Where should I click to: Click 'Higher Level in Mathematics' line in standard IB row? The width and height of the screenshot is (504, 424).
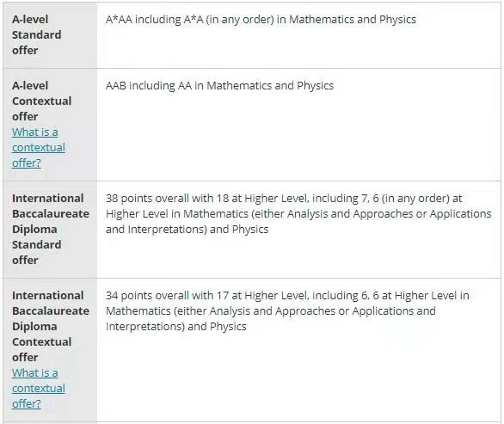(x=298, y=214)
